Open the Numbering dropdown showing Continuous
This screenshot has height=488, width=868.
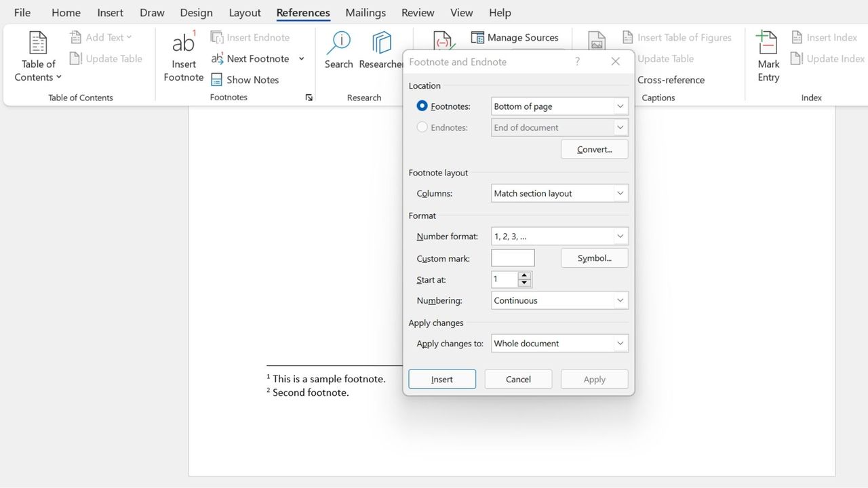[x=619, y=300]
